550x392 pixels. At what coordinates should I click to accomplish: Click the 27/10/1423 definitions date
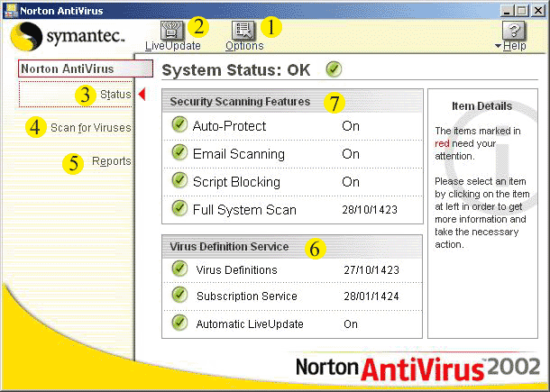coord(371,270)
